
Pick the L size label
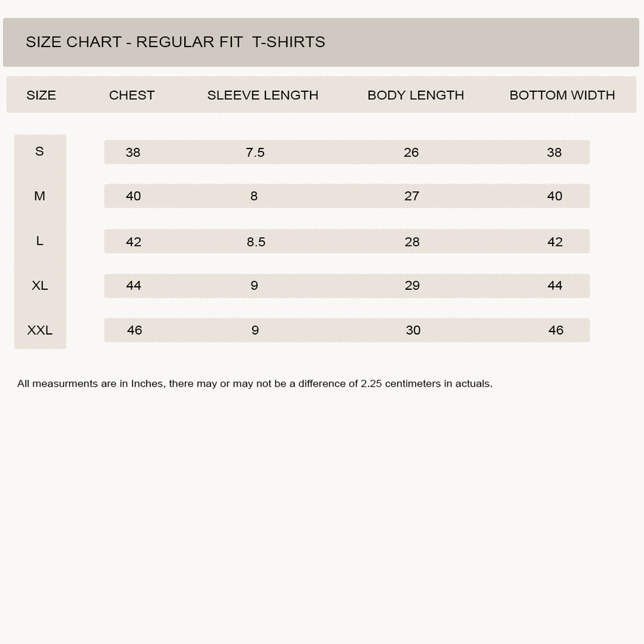[x=40, y=241]
